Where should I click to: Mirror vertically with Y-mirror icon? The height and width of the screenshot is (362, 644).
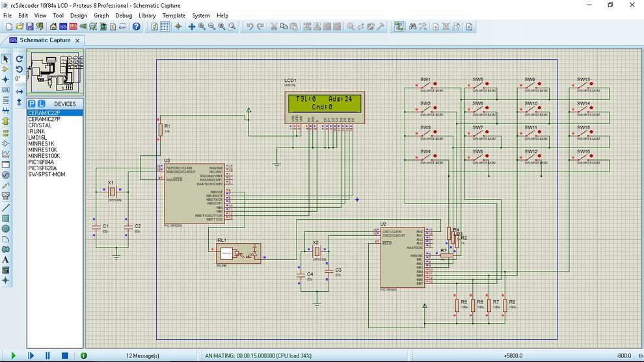click(x=20, y=102)
